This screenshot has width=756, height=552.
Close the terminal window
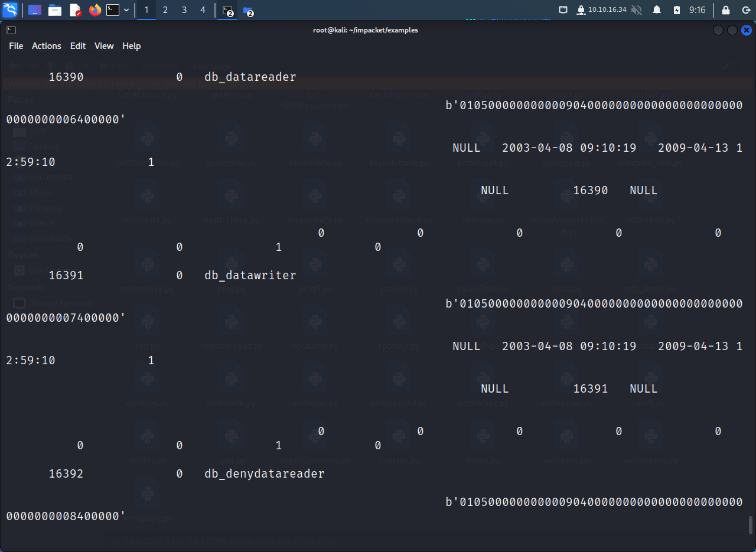747,30
